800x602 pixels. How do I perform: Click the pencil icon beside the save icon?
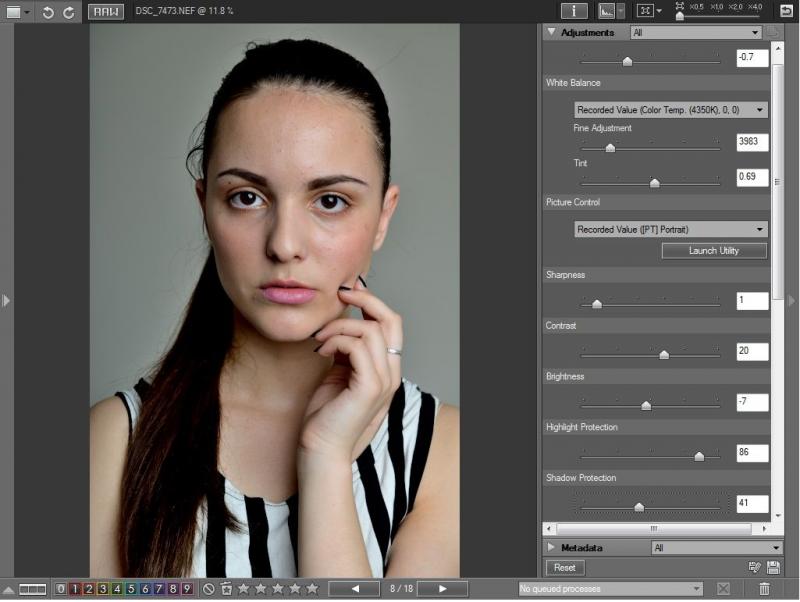click(x=755, y=567)
